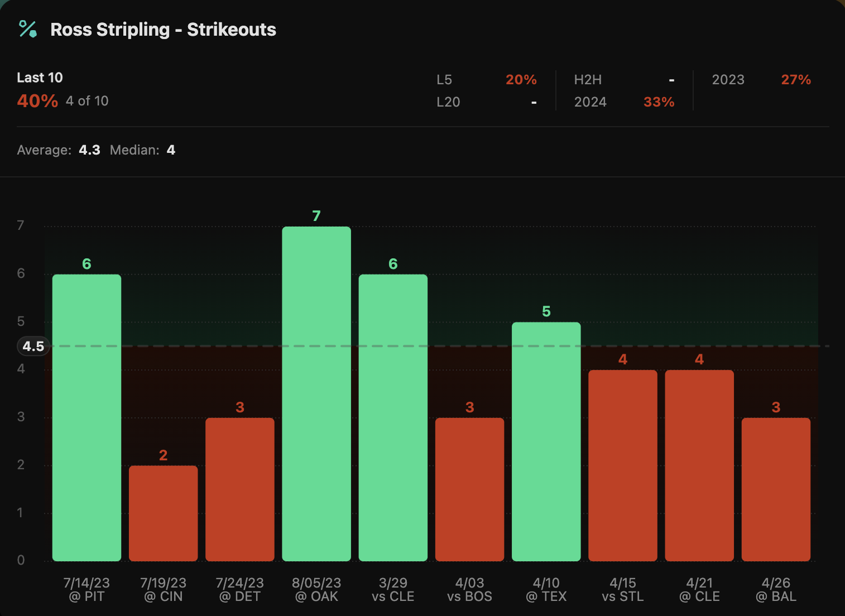Click the 4/03 vs BOS bar

469,489
